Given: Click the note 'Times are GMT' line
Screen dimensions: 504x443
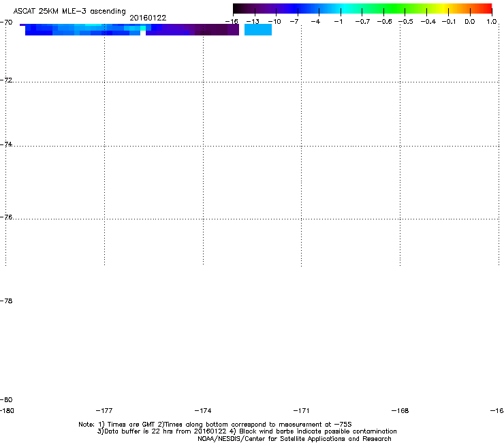Looking at the screenshot, I should [215, 425].
